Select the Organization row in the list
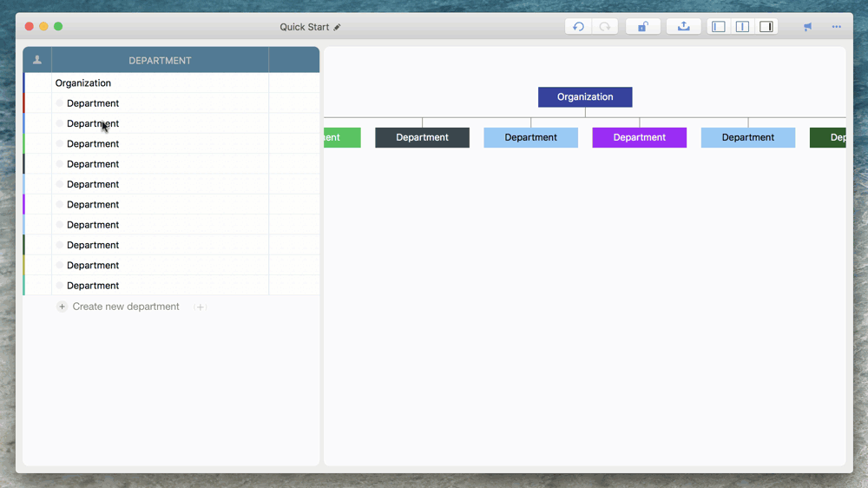The image size is (868, 488). (x=83, y=83)
